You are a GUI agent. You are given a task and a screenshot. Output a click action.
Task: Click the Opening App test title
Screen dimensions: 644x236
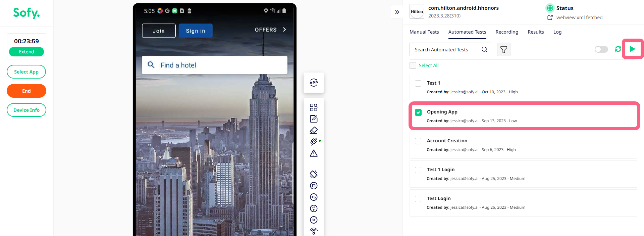[x=442, y=112]
